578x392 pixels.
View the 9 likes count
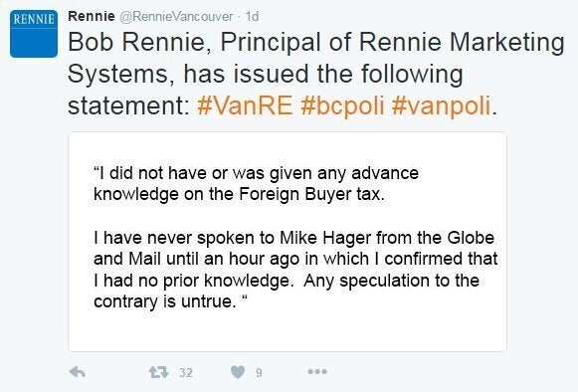pos(259,373)
